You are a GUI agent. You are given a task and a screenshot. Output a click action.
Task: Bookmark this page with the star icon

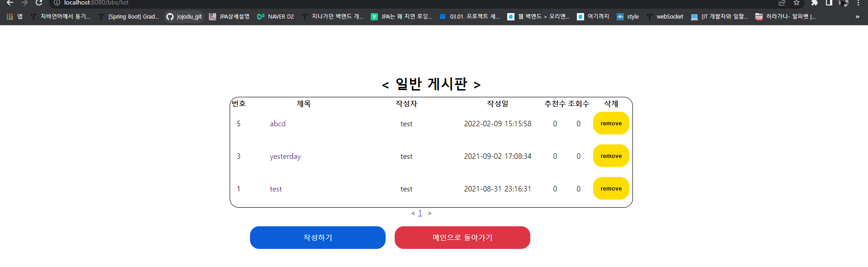click(797, 3)
